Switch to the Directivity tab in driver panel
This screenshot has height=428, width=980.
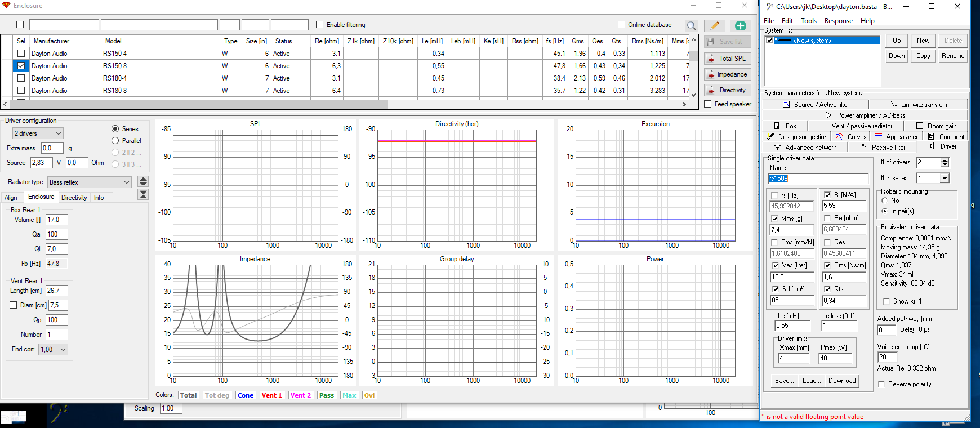point(74,198)
